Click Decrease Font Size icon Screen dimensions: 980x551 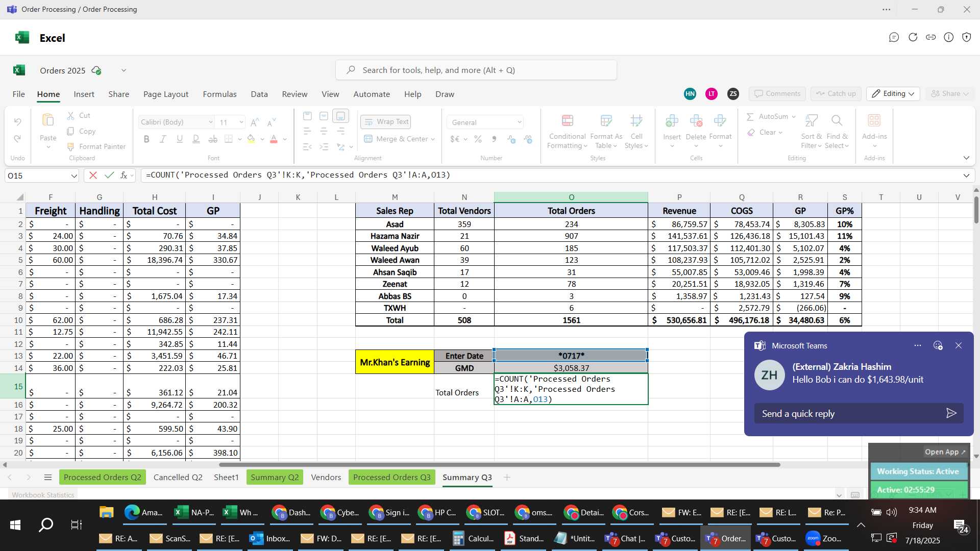pyautogui.click(x=272, y=122)
